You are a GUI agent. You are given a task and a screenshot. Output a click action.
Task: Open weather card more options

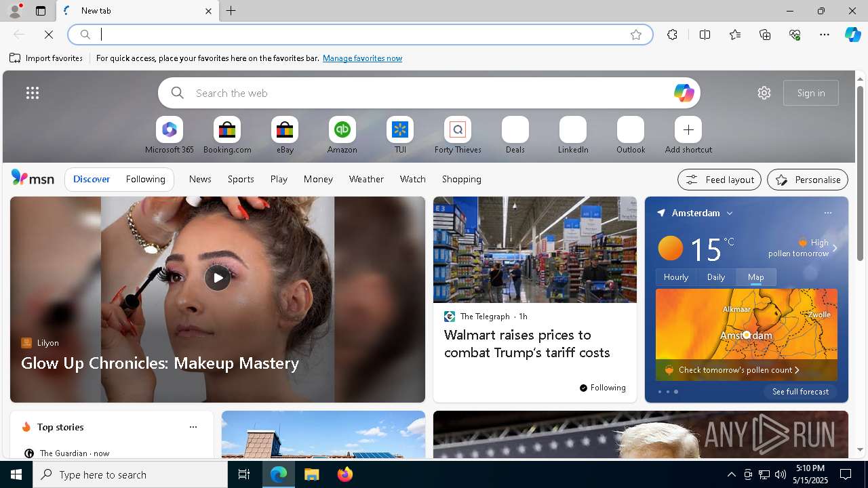click(x=827, y=213)
